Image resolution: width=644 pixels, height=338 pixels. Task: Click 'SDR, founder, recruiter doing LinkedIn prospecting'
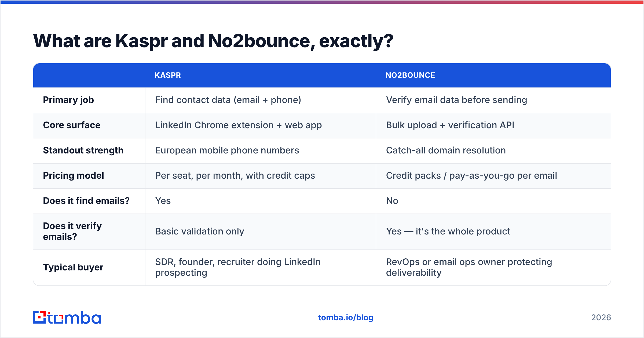(x=238, y=267)
